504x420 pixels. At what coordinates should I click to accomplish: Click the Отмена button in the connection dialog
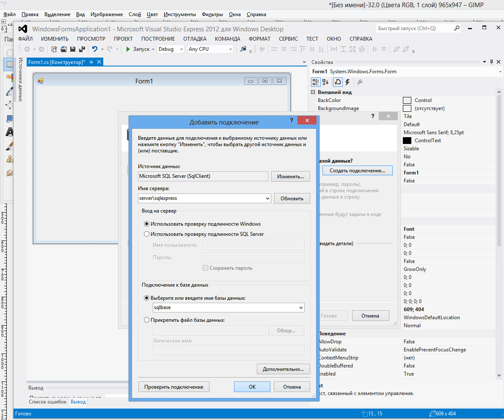(x=292, y=387)
